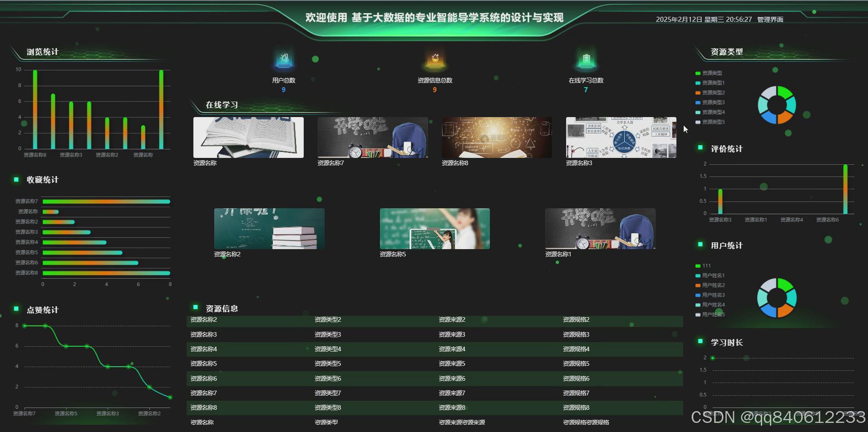Toggle 用户姓名2 legend entry
Viewport: 868px width, 432px height.
point(710,285)
